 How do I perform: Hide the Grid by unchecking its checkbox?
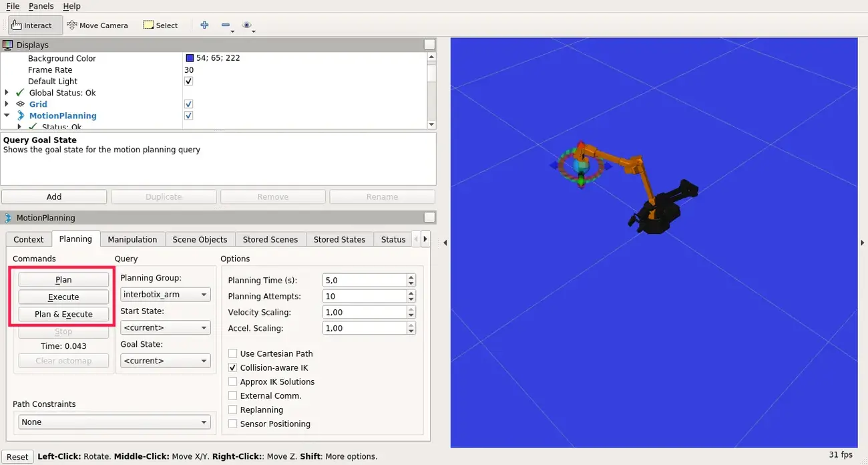[188, 104]
